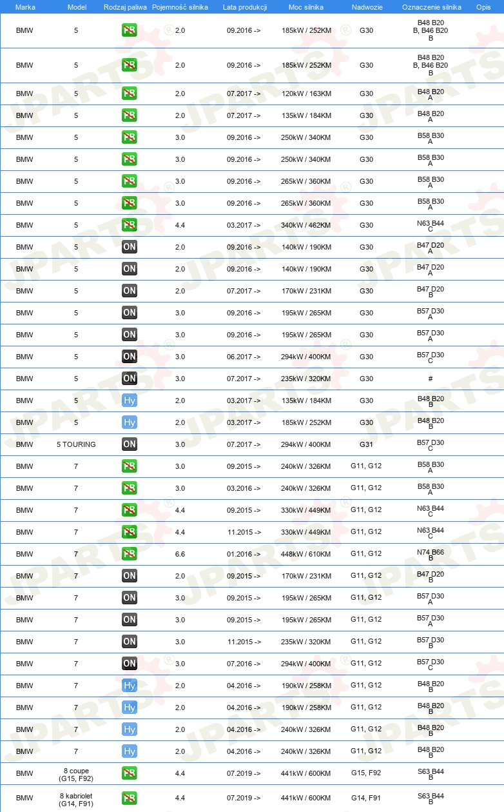Click S63 B44 B in the 8 coupe row
The width and height of the screenshot is (504, 812).
(x=431, y=774)
